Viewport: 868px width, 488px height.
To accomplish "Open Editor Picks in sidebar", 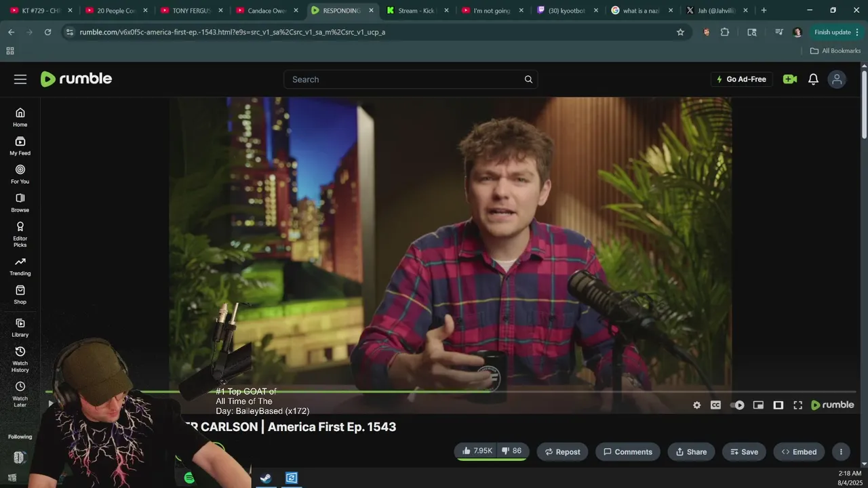I will point(20,234).
